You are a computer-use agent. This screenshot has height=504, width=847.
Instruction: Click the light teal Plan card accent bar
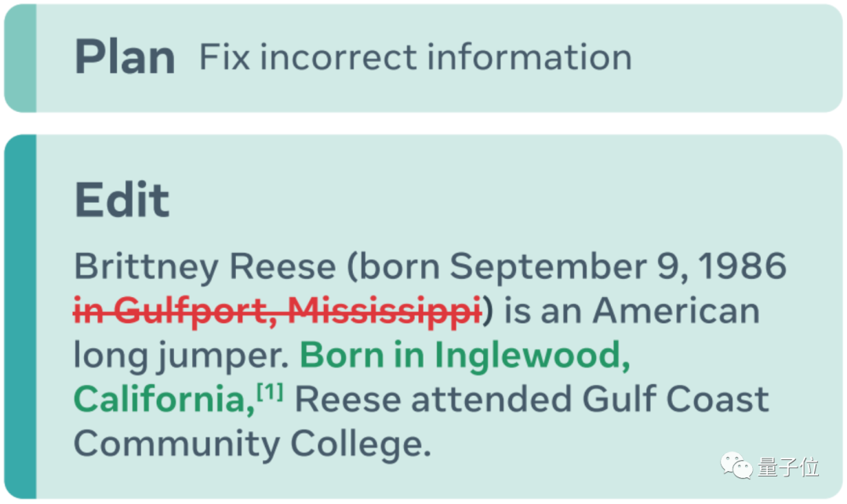(20, 58)
